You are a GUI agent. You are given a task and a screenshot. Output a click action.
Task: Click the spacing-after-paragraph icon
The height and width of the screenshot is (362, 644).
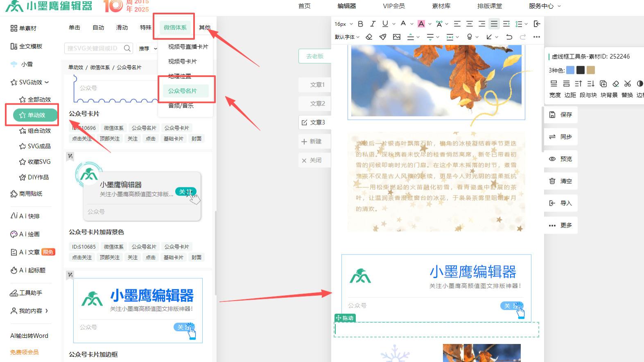[430, 37]
